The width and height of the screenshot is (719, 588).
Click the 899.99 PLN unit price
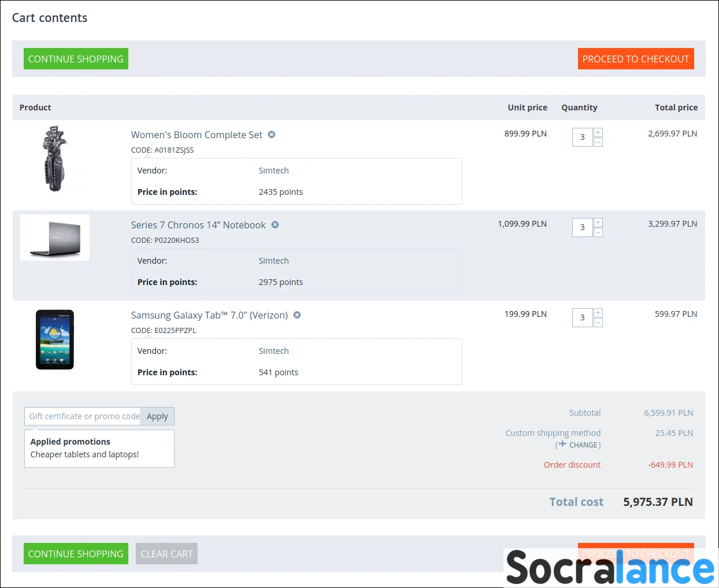[525, 134]
